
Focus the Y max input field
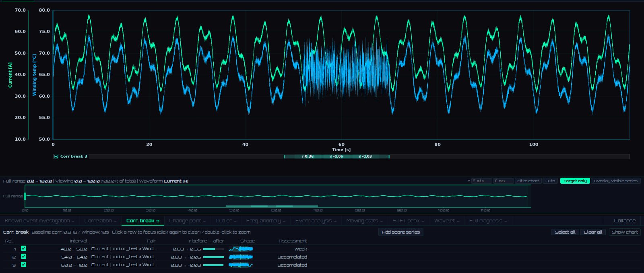click(x=504, y=181)
